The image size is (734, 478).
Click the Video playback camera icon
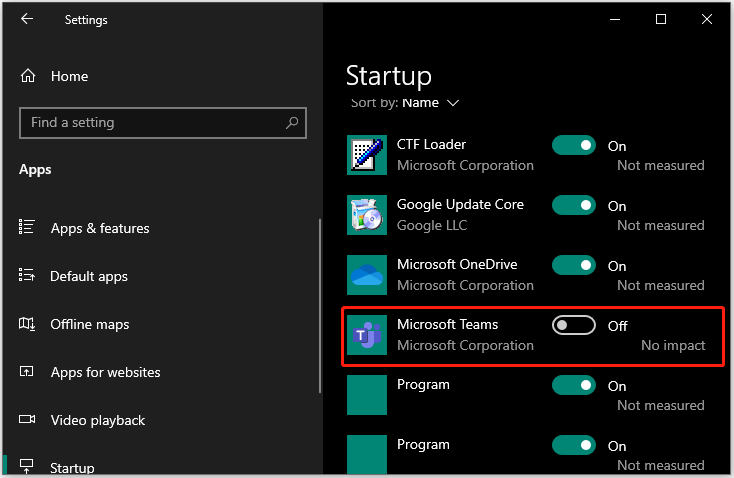(x=28, y=420)
